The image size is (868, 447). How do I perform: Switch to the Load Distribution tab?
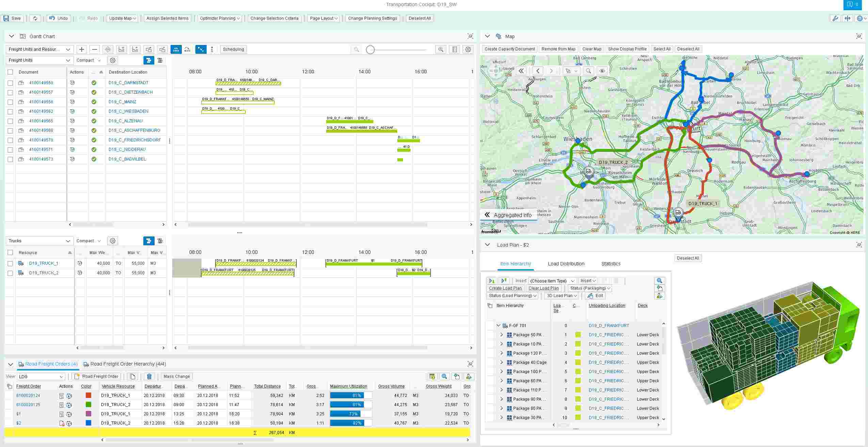566,264
